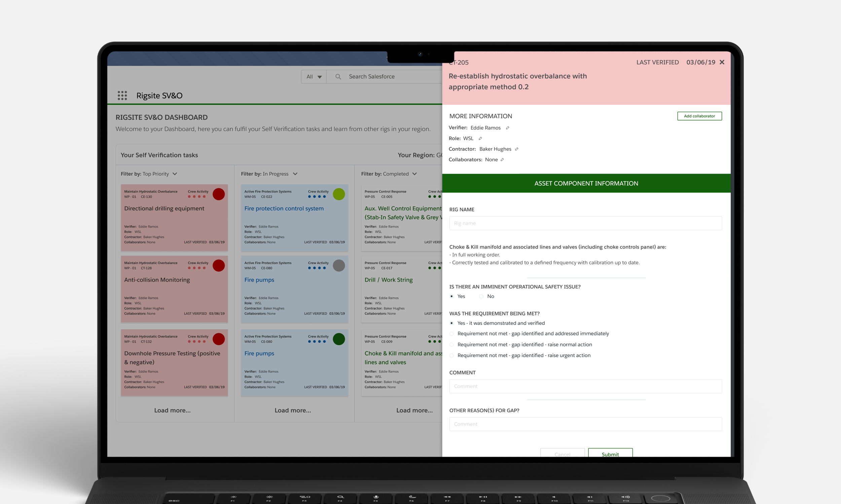Select 'gap identified and addressed immediately' option
Image resolution: width=841 pixels, height=504 pixels.
(x=451, y=334)
